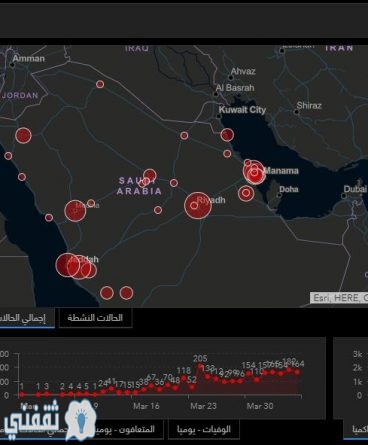Select small bubble below Iraq border
The height and width of the screenshot is (445, 368).
pos(100,84)
